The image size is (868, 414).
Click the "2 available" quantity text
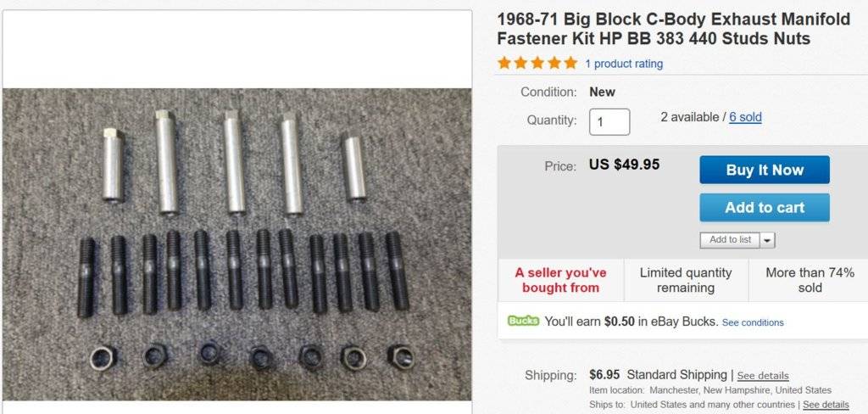click(x=690, y=117)
